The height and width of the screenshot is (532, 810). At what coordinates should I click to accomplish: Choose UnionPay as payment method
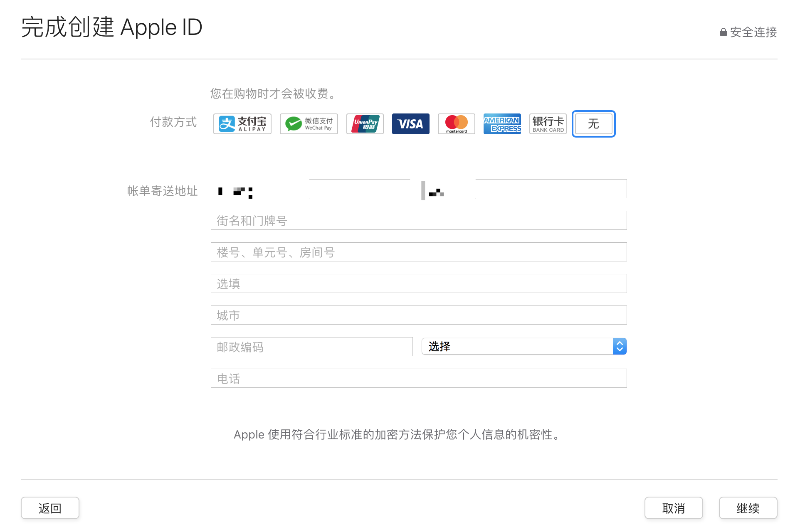pyautogui.click(x=365, y=123)
